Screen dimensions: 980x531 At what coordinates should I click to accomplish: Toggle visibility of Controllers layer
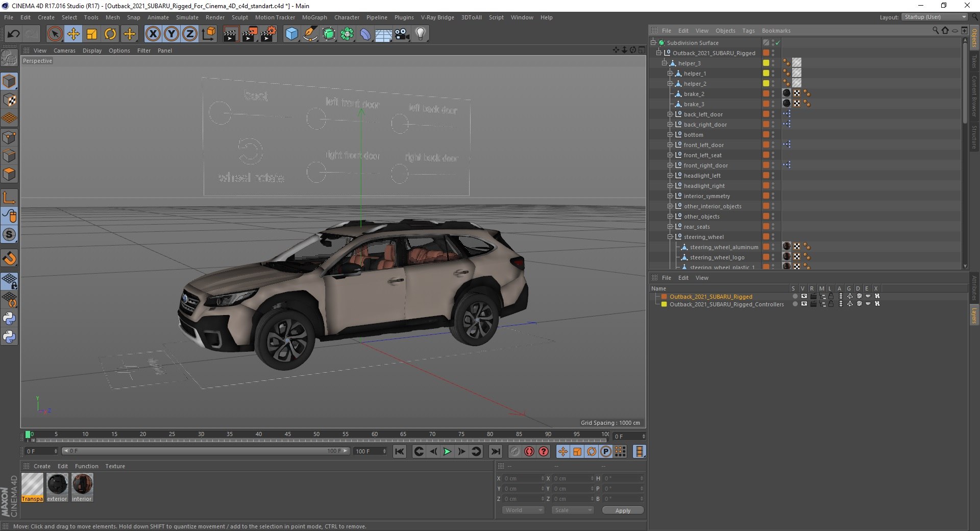(x=803, y=304)
